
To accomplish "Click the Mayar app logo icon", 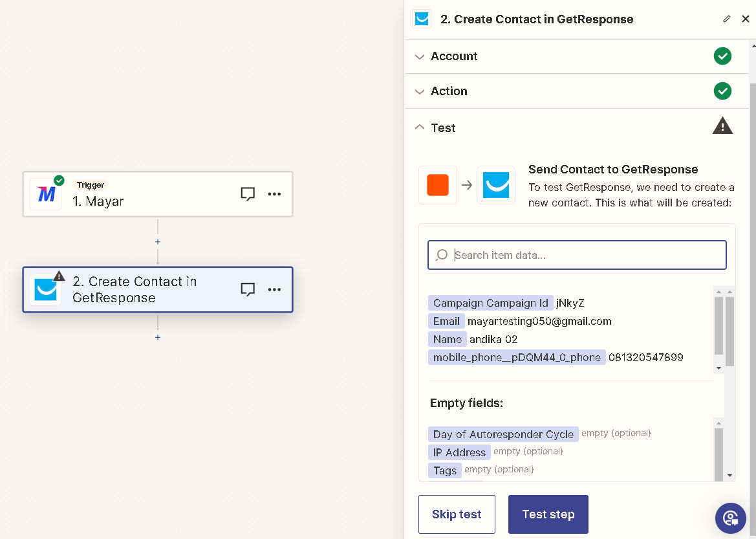I will (x=46, y=194).
